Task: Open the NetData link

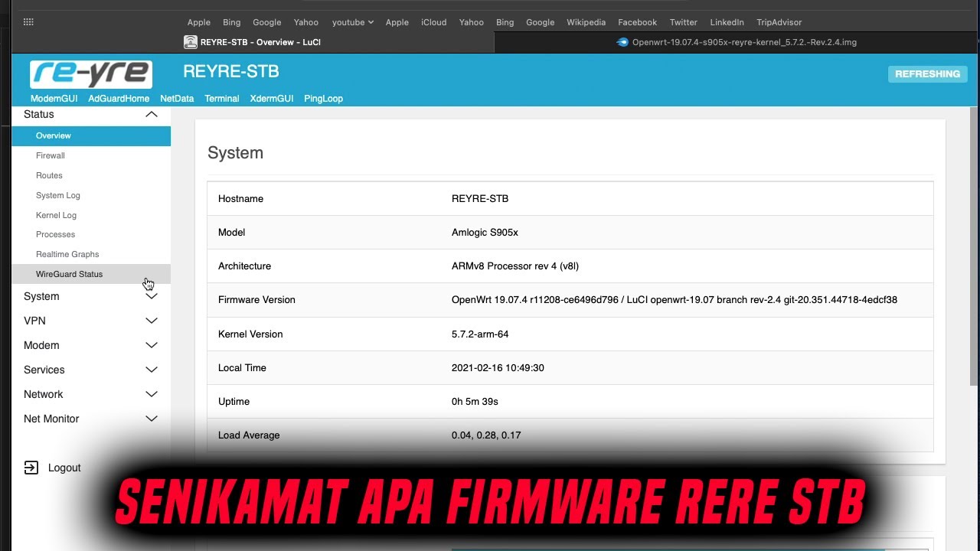Action: click(x=177, y=99)
